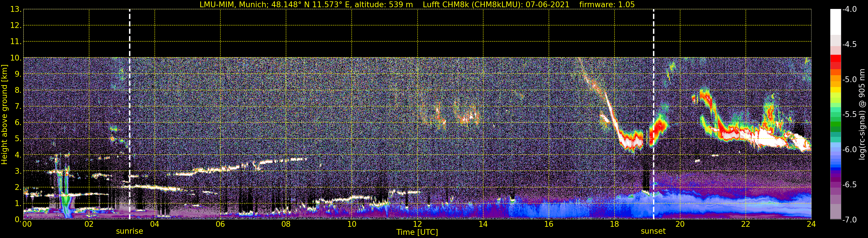Click the sunset dashed vertical marker line

654,114
